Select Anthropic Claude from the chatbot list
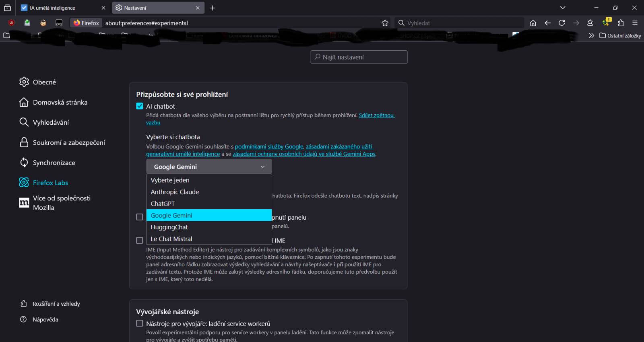644x342 pixels. point(209,192)
